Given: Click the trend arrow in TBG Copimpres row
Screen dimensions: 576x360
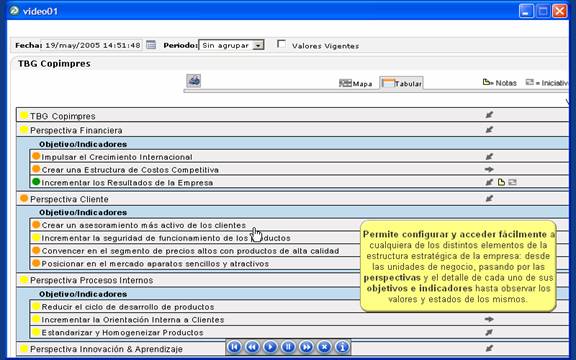Looking at the screenshot, I should [489, 115].
